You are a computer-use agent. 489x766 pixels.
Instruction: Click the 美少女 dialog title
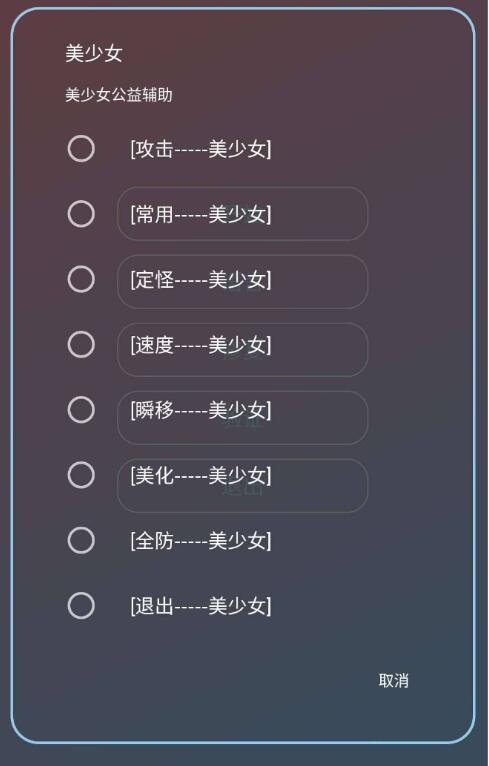(94, 53)
